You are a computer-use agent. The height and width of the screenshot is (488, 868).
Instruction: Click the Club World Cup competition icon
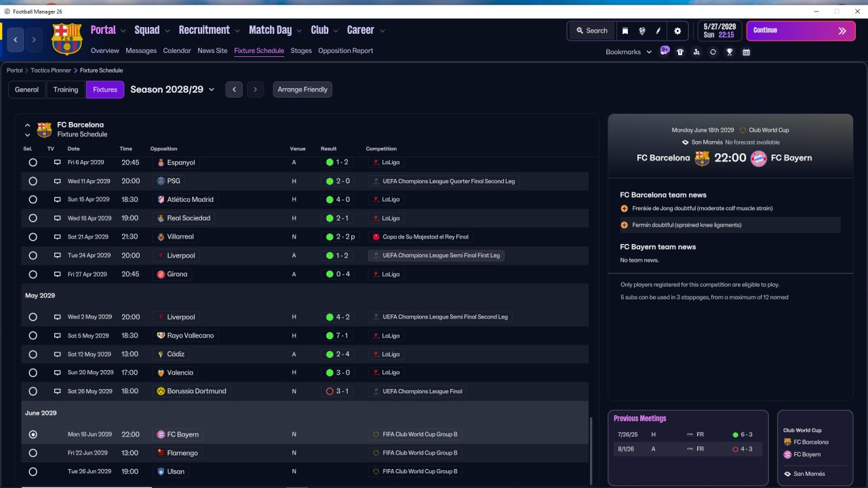[743, 130]
